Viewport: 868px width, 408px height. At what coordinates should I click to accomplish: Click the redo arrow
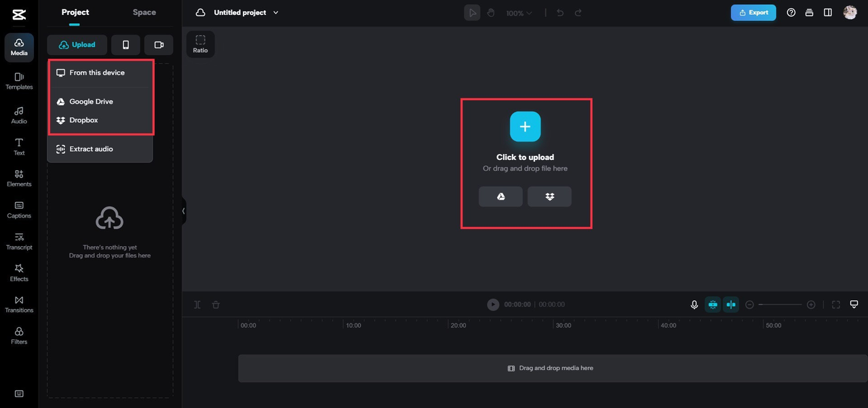coord(578,13)
